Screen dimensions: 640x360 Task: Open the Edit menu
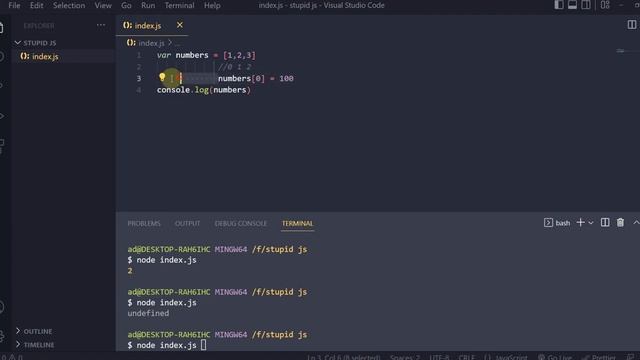(x=36, y=5)
